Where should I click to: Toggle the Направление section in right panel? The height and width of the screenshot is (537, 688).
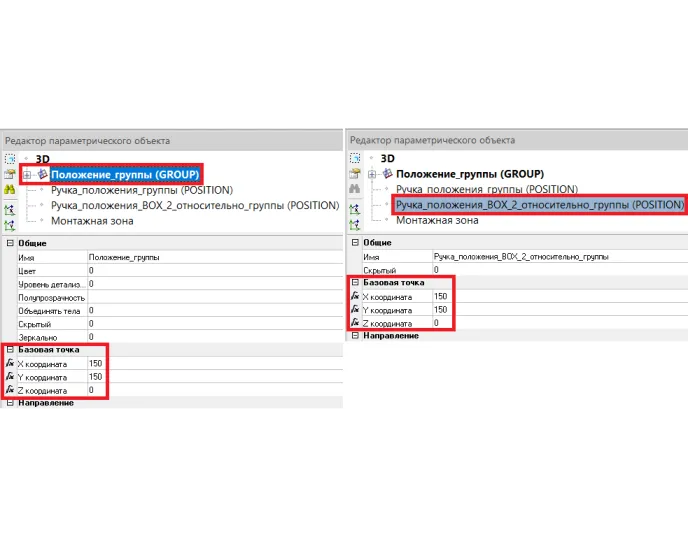pos(355,335)
